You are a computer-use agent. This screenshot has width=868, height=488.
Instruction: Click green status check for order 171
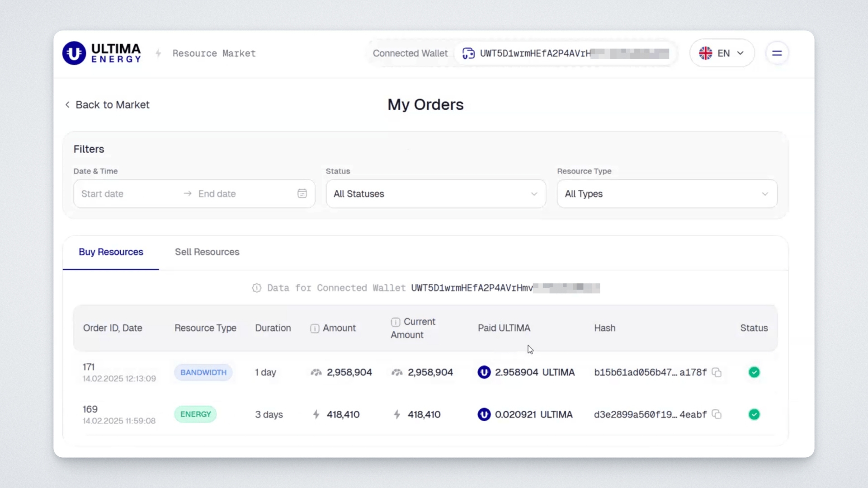pos(754,372)
